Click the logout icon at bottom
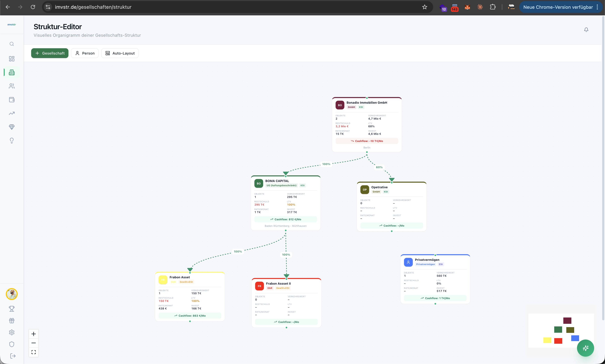This screenshot has height=364, width=605. (x=13, y=356)
